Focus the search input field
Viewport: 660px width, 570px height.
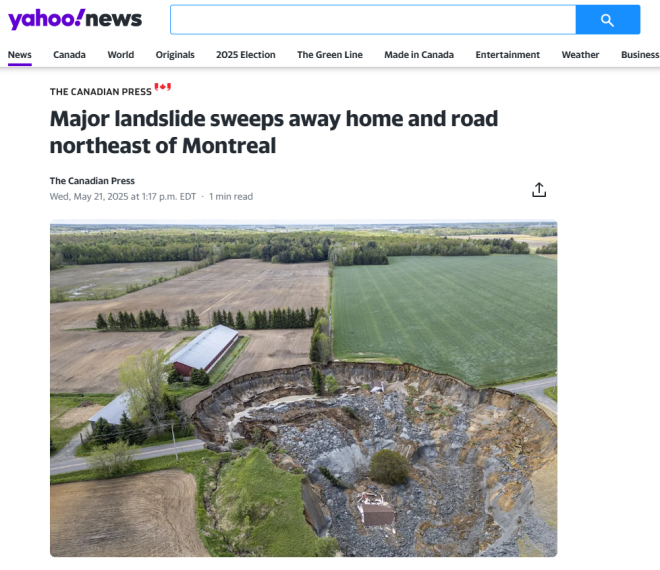(x=373, y=20)
